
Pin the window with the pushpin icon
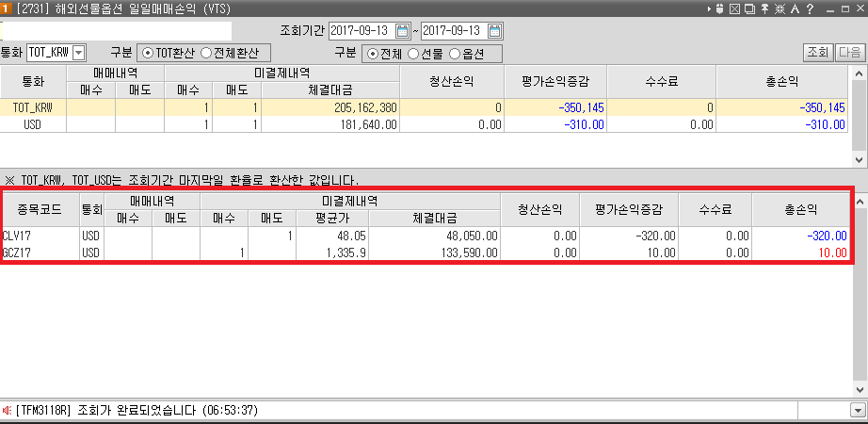point(764,8)
